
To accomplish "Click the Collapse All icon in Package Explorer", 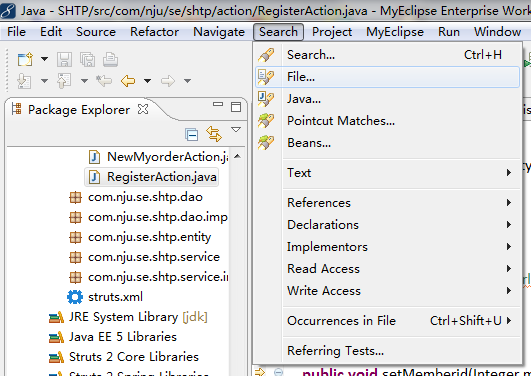I will pyautogui.click(x=192, y=134).
